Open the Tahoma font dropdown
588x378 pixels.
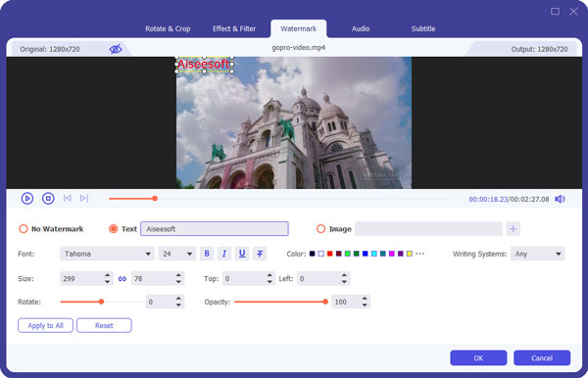107,254
